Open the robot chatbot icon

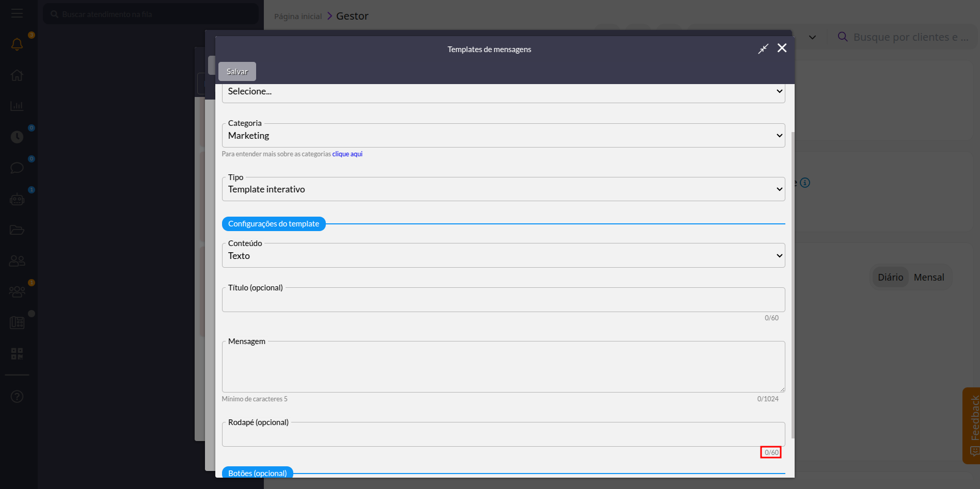[17, 199]
